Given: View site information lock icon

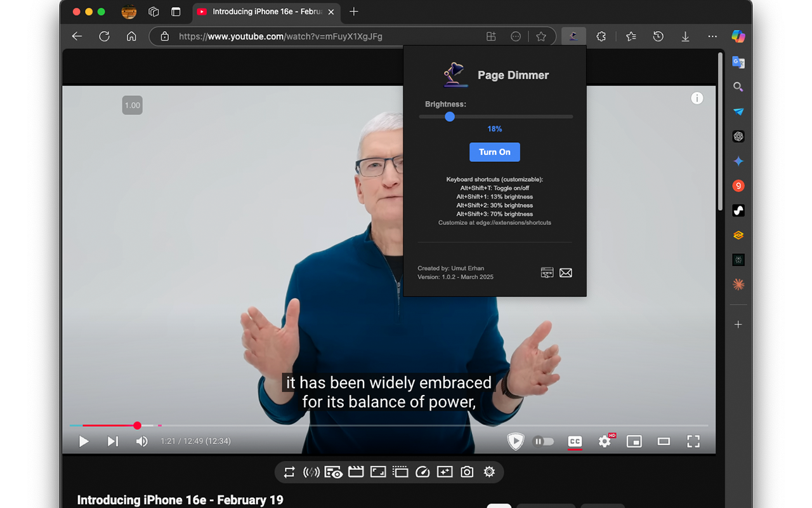Looking at the screenshot, I should click(x=164, y=36).
